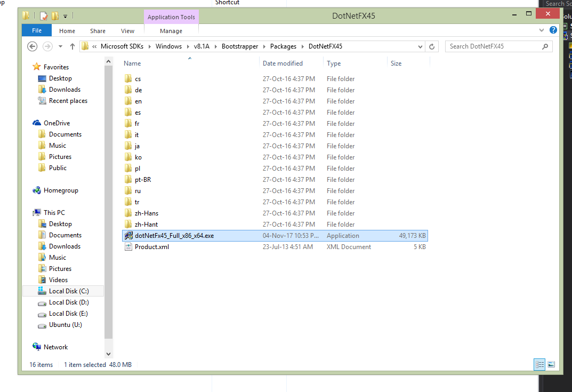The image size is (572, 392).
Task: Launch dotNetFx45_Full_x86_x64.exe
Action: point(175,235)
